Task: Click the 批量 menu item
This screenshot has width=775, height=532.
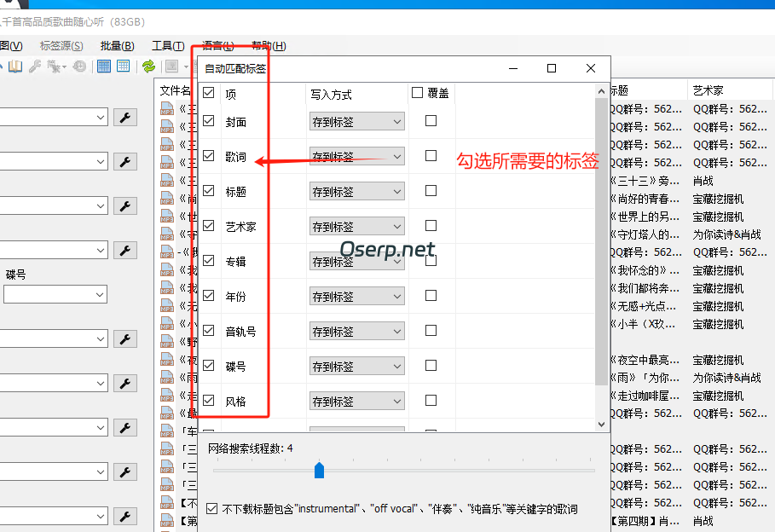Action: coord(116,44)
